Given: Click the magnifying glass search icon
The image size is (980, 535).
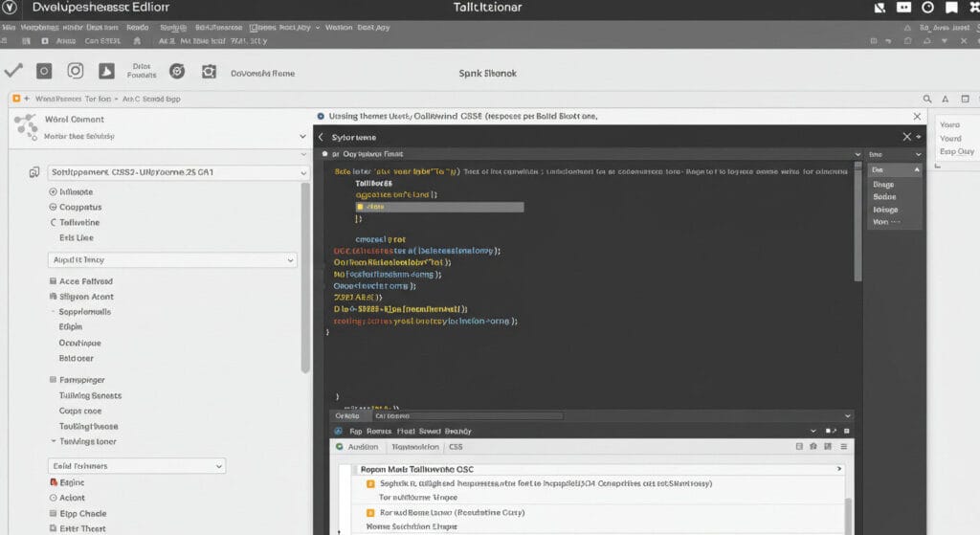Looking at the screenshot, I should tap(926, 99).
